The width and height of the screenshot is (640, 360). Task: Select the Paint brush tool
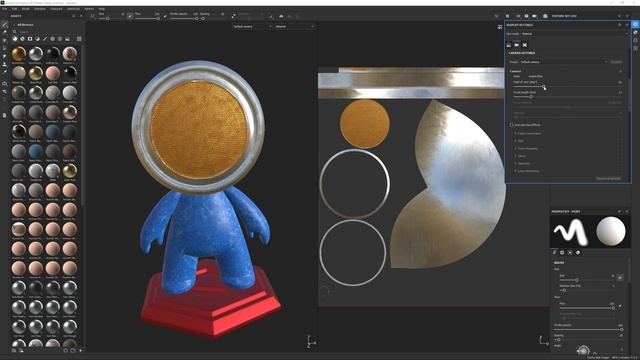(4, 25)
